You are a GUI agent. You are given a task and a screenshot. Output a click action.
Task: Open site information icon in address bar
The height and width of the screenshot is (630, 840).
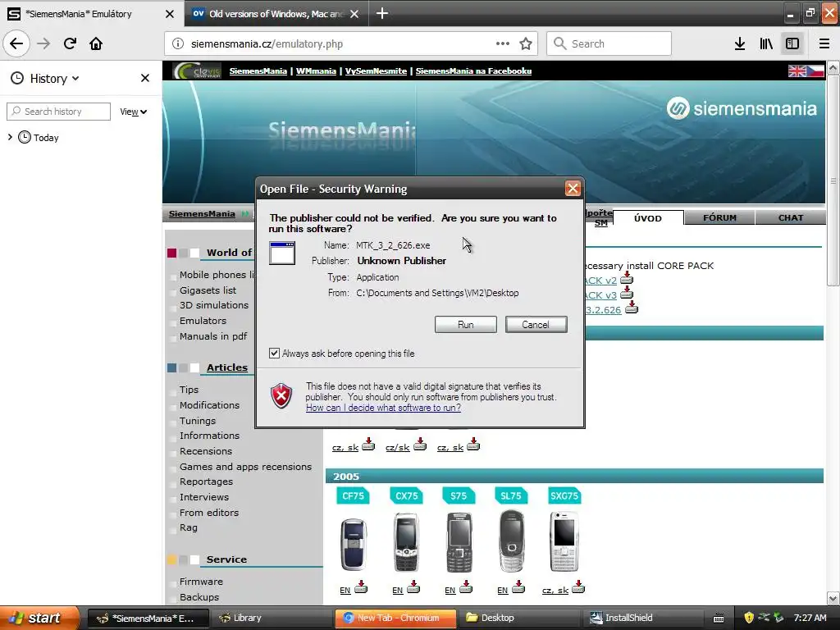[x=178, y=44]
